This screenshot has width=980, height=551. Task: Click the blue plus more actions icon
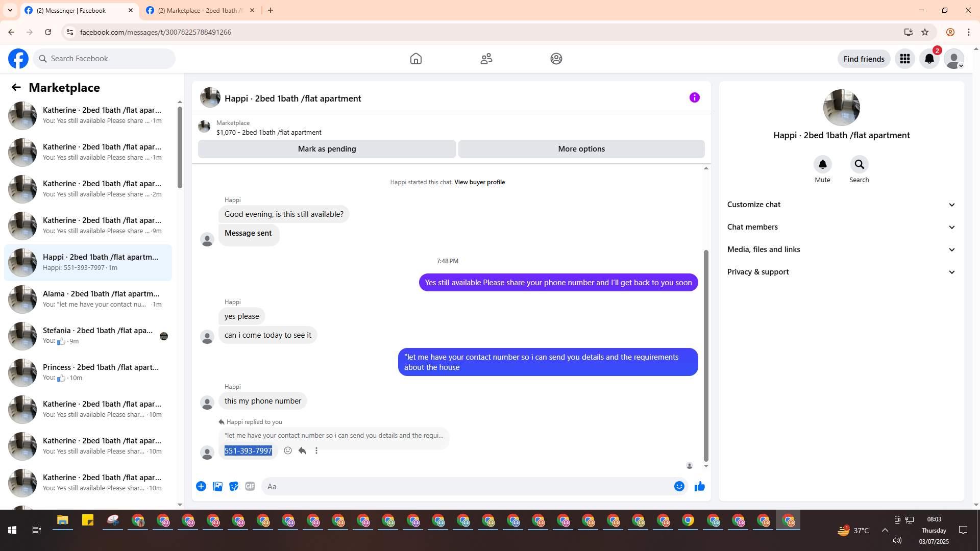coord(201,486)
